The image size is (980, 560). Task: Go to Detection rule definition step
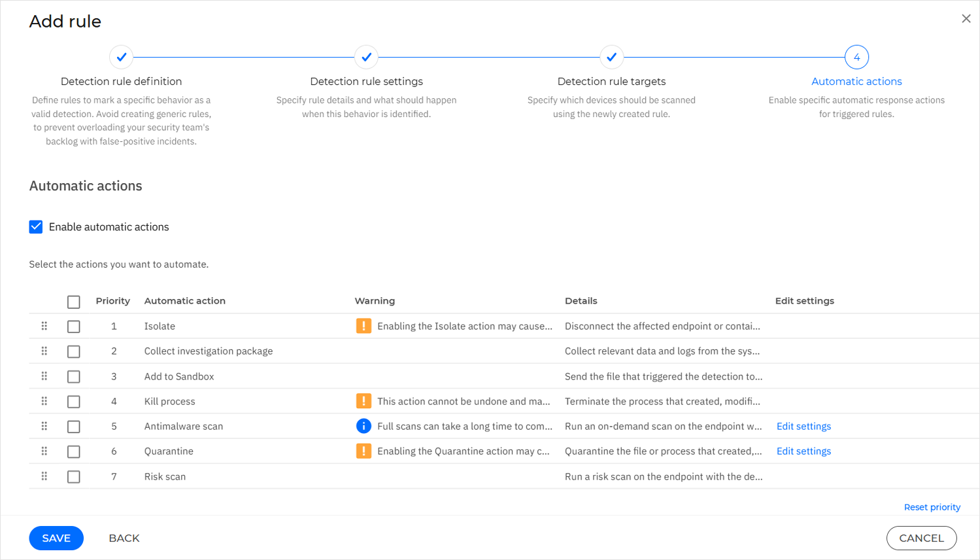pyautogui.click(x=122, y=58)
